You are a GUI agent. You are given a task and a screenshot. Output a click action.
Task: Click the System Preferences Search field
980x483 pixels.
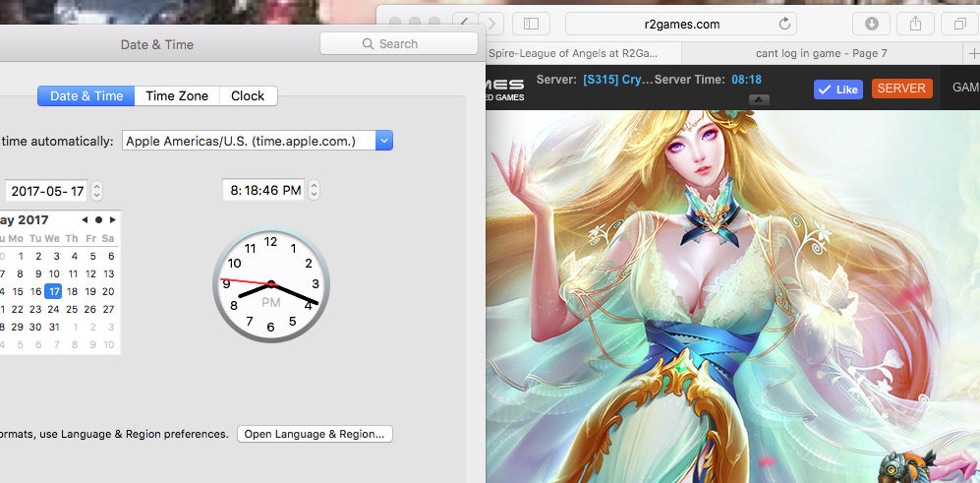pos(398,43)
